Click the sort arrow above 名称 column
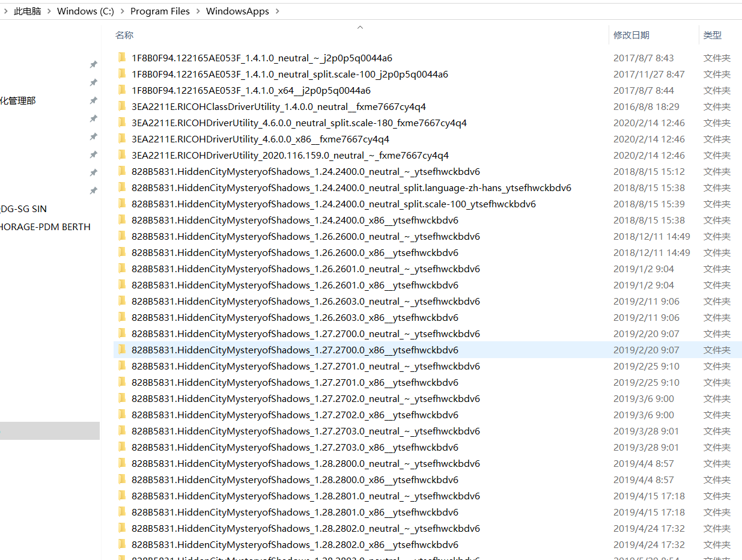Screen dimensions: 742x560 (x=360, y=27)
